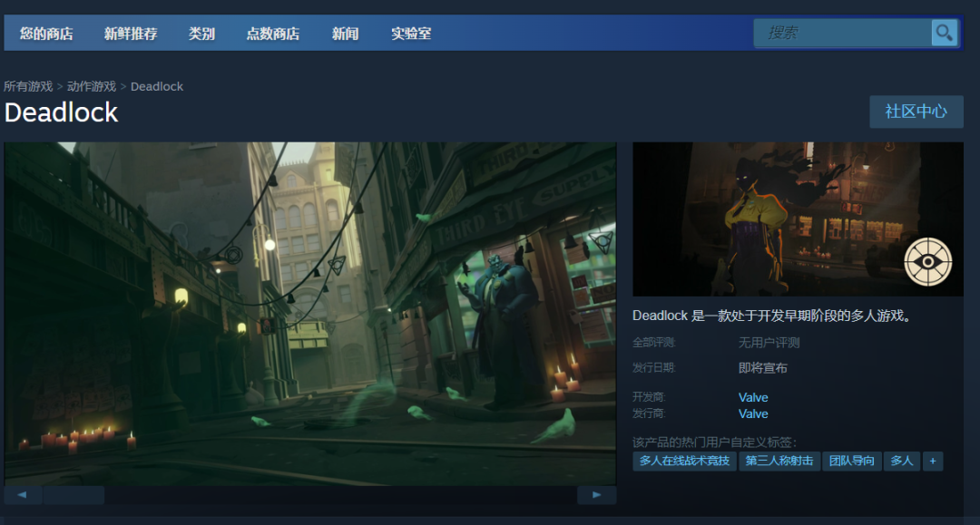Open publisher Valve link

[x=753, y=413]
